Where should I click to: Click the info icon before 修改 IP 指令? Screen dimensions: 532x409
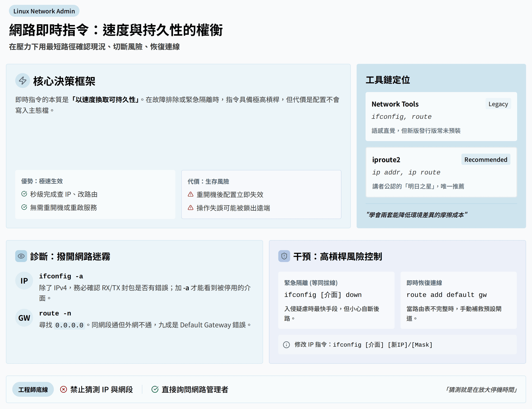click(287, 345)
